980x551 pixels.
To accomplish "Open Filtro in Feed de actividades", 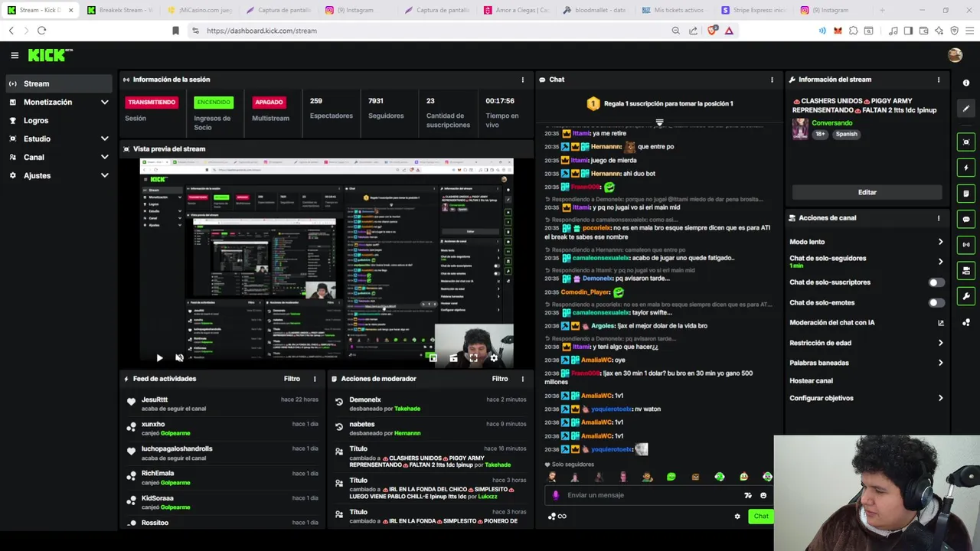I will click(292, 379).
